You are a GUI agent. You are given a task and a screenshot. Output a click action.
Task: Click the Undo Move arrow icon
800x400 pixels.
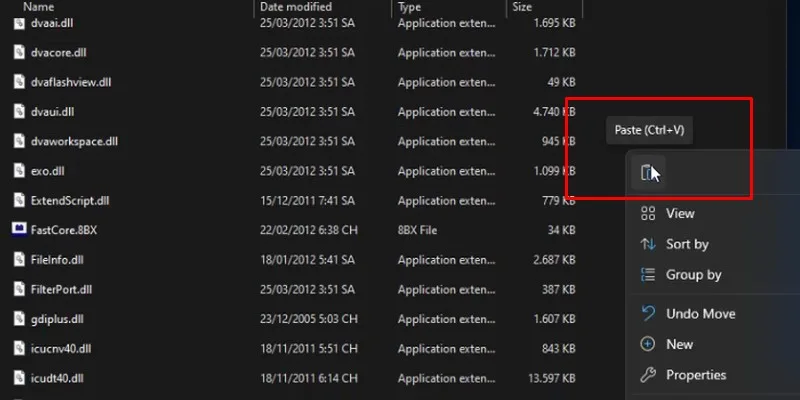[648, 314]
